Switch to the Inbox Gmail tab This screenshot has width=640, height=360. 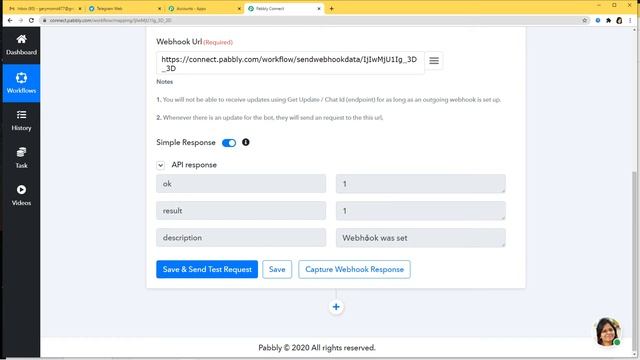pos(44,8)
